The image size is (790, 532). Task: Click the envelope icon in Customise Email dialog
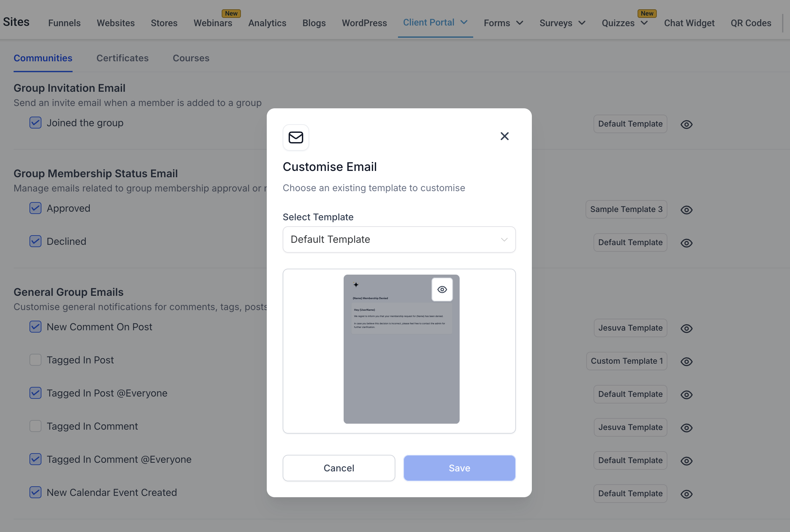[296, 137]
